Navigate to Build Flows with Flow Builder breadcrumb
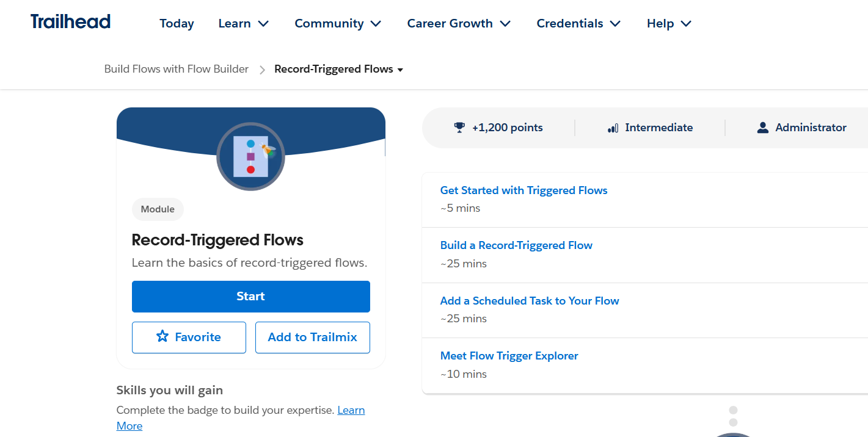 (x=177, y=69)
